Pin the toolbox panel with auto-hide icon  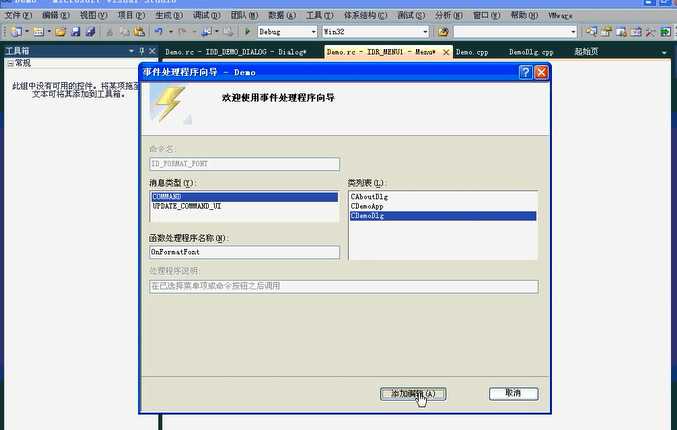tap(142, 51)
